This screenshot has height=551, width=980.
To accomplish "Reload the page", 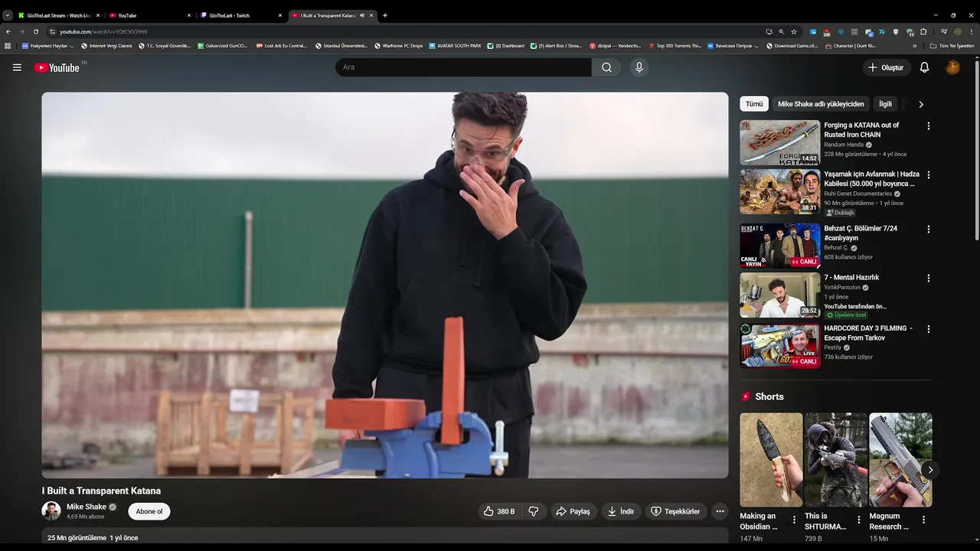I will click(35, 31).
